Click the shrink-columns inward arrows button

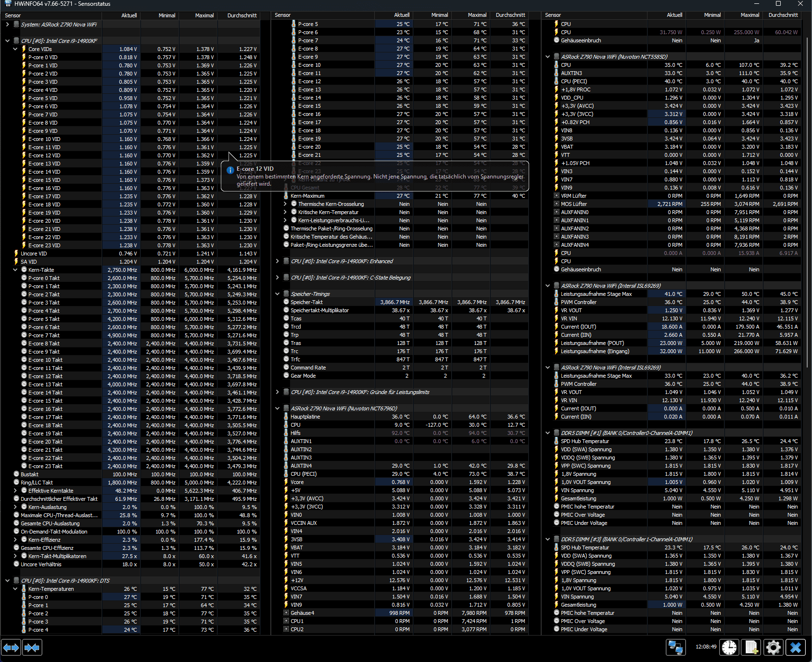point(32,648)
